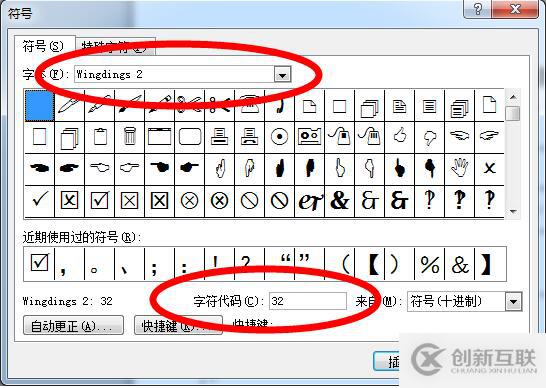546x388 pixels.
Task: Choose the plain check mark symbol
Action: tap(39, 201)
